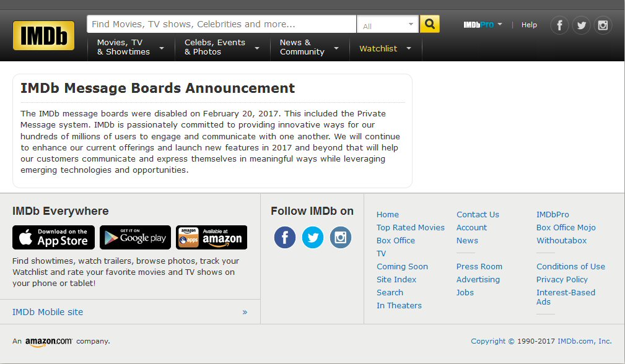Viewport: 625px width, 364px height.
Task: Open the IMDb Mobile site link
Action: point(48,312)
